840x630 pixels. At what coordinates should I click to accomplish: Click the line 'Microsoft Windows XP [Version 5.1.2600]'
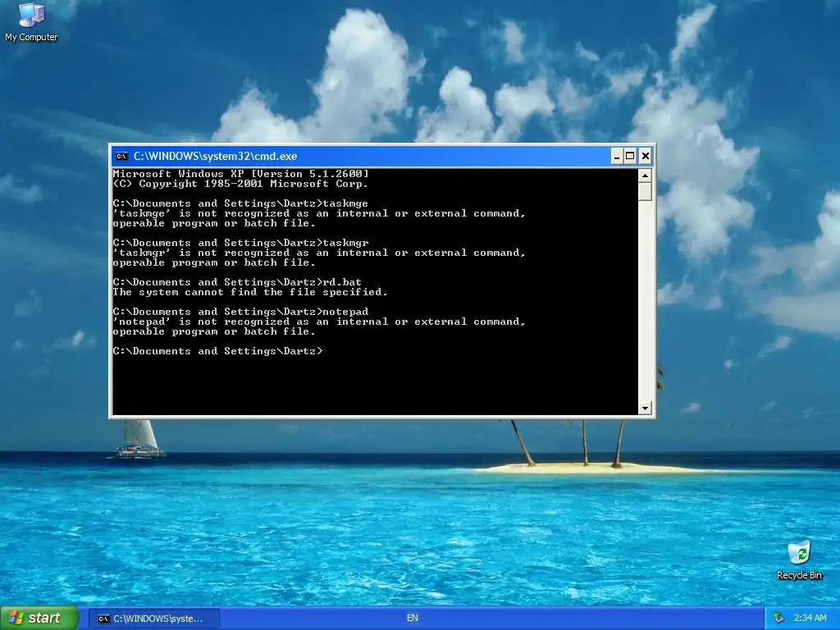(240, 174)
